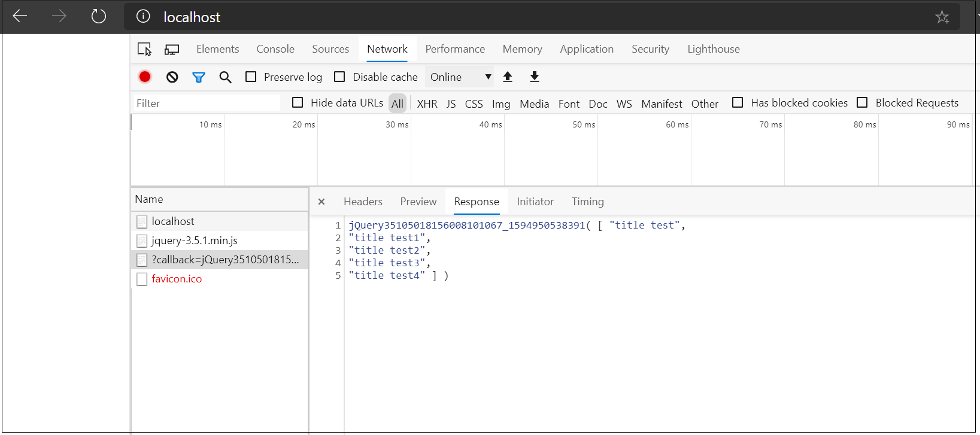Screen dimensions: 980x435
Task: Select the favicon.ico request row
Action: tap(220, 279)
